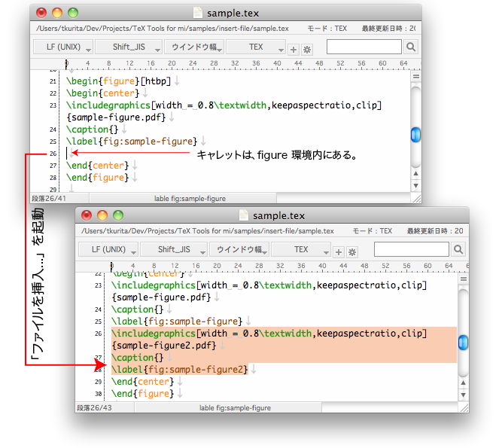Click the search field in the upper window
499x448 pixels.
pos(364,47)
